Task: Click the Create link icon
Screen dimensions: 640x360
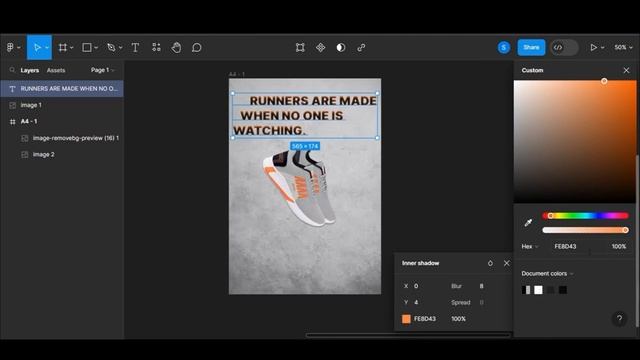Action: coord(361,47)
